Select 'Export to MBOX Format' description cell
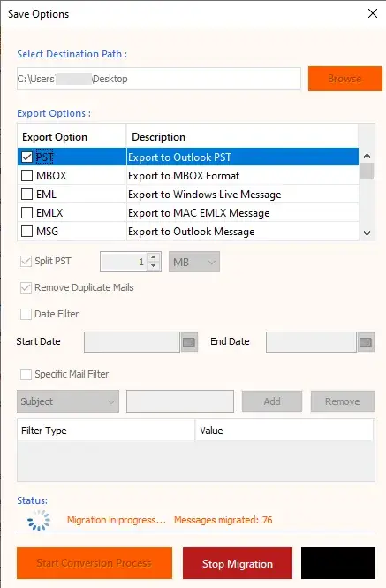 click(243, 175)
